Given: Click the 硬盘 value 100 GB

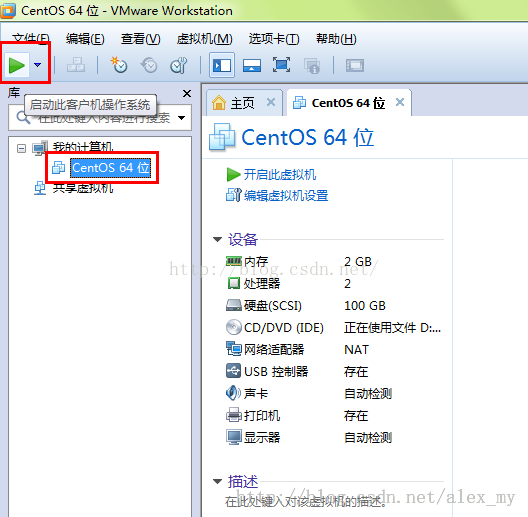Looking at the screenshot, I should 365,305.
